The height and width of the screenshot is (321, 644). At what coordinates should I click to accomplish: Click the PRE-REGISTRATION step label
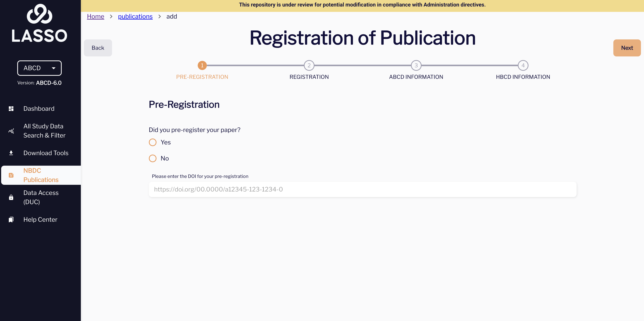point(202,77)
